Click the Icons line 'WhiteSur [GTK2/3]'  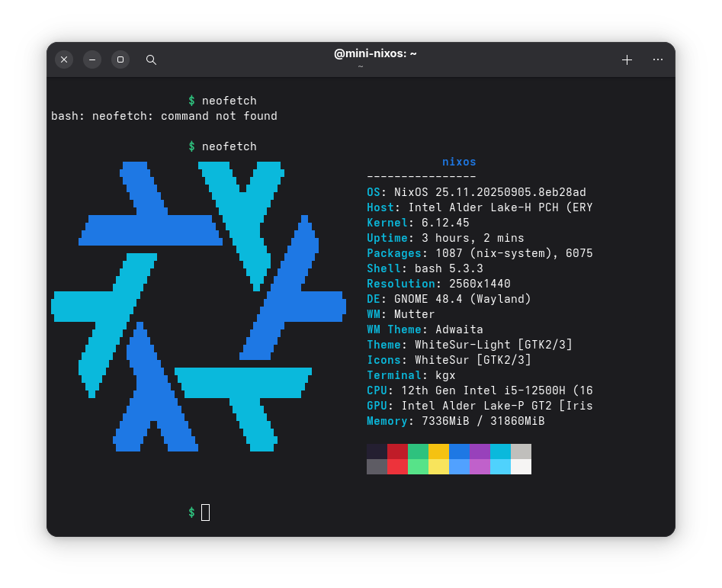(449, 360)
